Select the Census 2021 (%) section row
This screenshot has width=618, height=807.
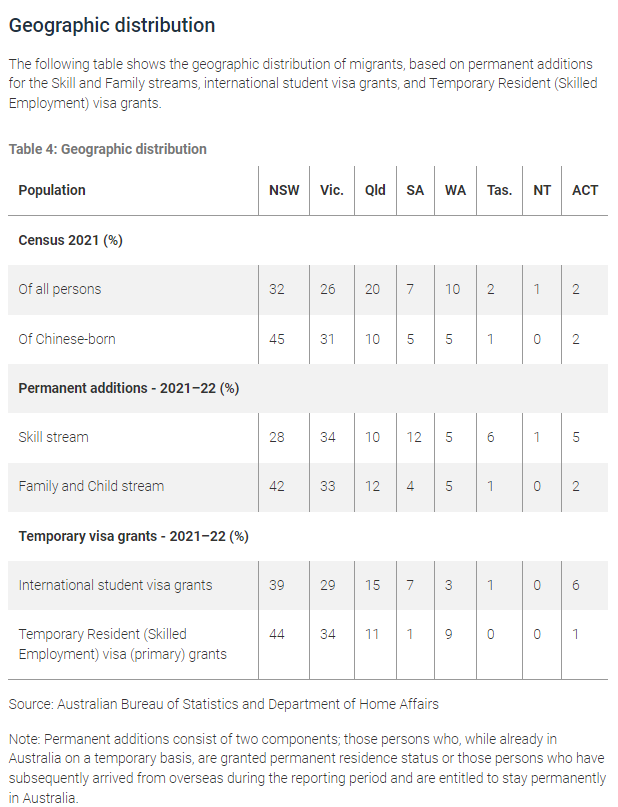click(308, 240)
